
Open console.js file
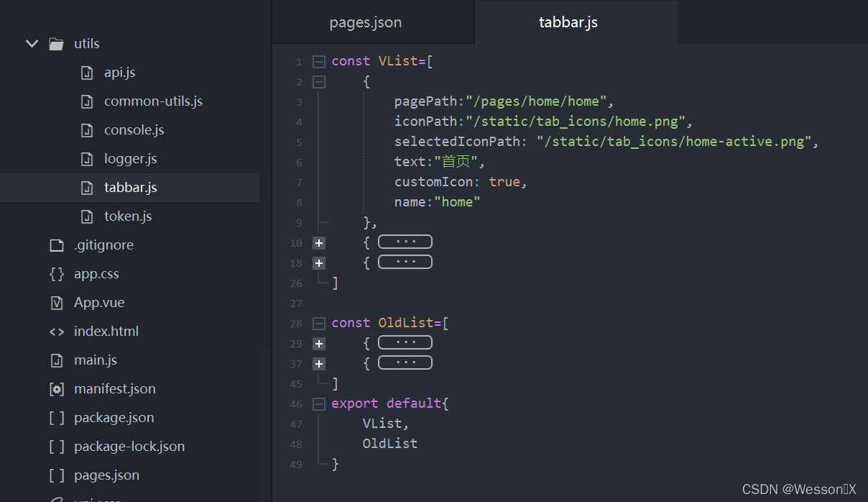pos(134,130)
